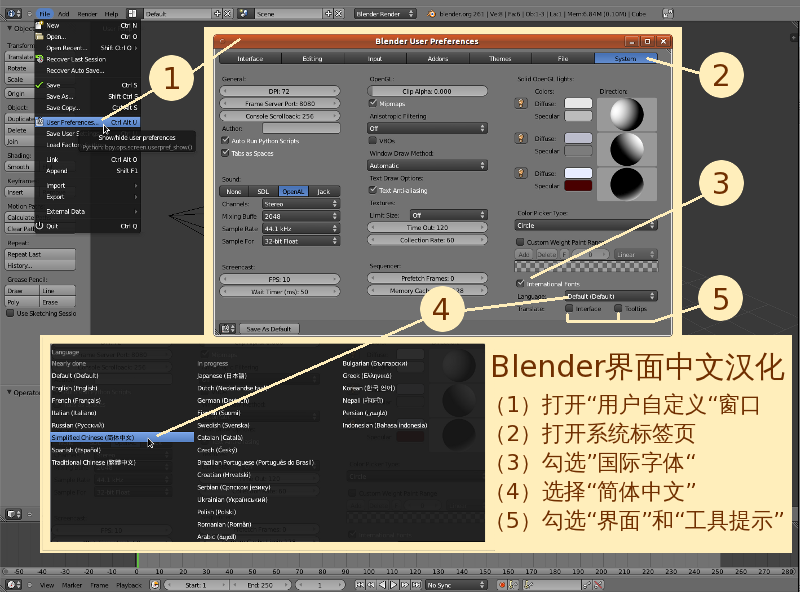Click Save As Default button
Screen dimensions: 800x592
(x=269, y=329)
